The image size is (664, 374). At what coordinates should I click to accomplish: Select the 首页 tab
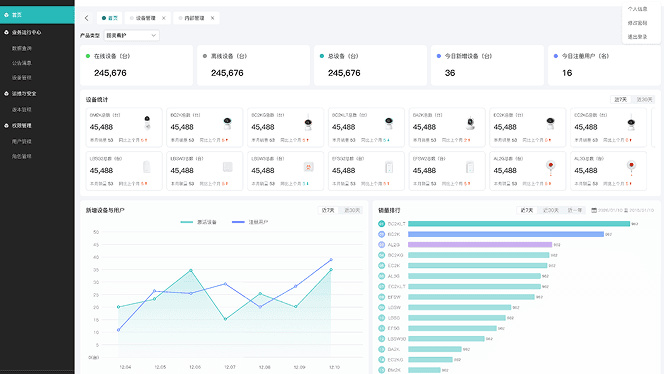(110, 18)
